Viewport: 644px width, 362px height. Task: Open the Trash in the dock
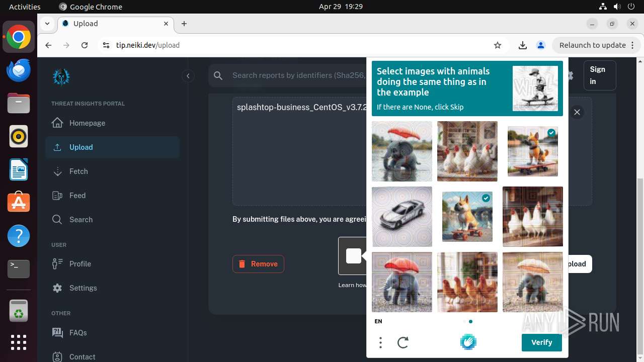pos(19,310)
